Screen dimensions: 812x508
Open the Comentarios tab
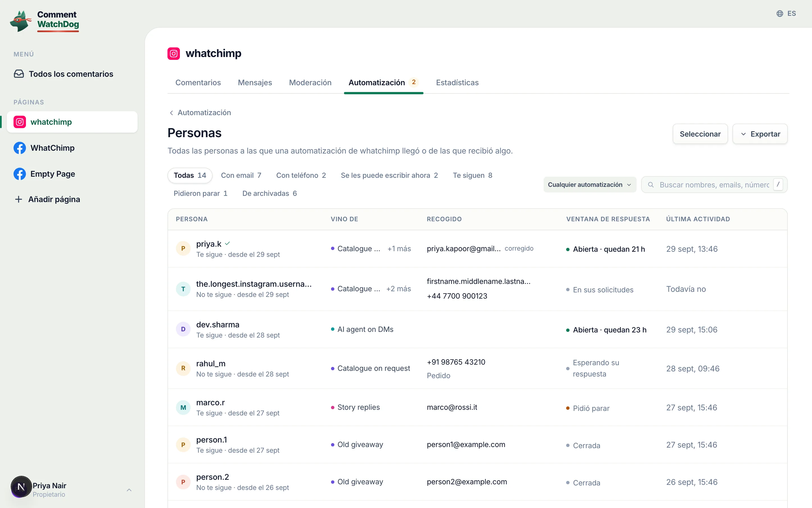tap(198, 83)
